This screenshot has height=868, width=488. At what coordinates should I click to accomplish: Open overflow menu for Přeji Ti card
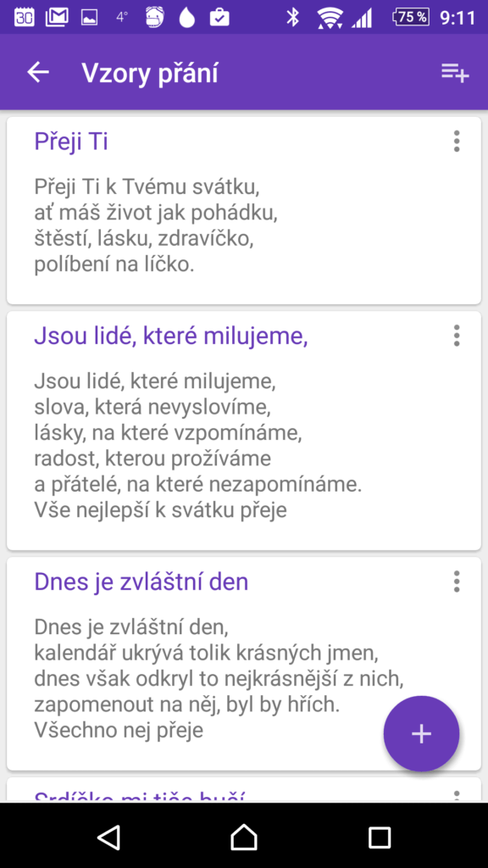pos(457,142)
